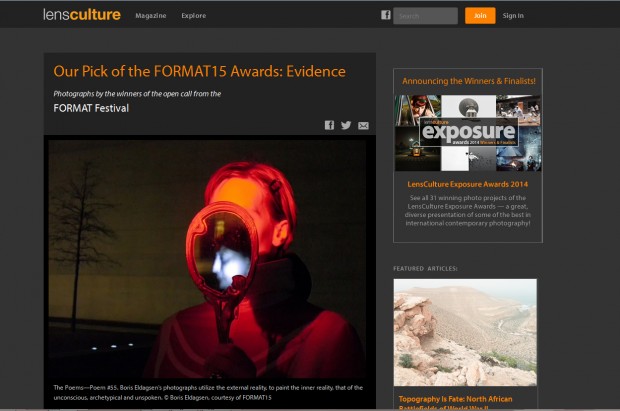Image resolution: width=620 pixels, height=411 pixels.
Task: Open Topography Is Fate article link
Action: [x=456, y=403]
